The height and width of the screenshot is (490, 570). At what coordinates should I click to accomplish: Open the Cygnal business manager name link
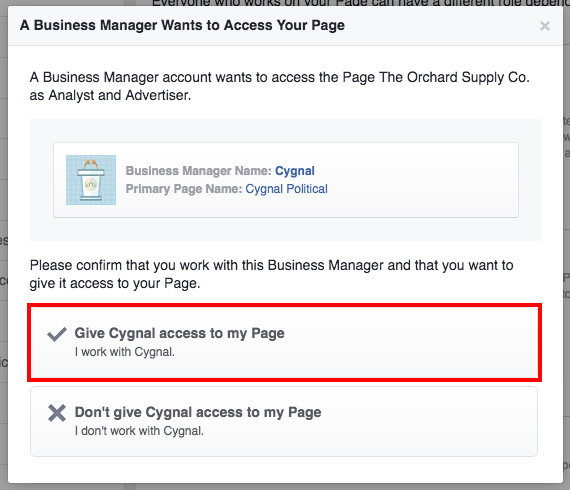pos(294,170)
